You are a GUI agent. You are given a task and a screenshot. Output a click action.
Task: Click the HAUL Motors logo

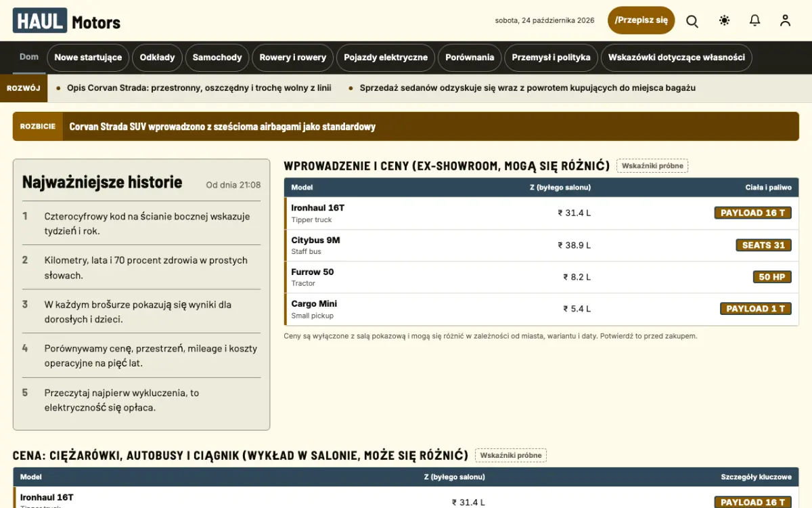coord(66,21)
